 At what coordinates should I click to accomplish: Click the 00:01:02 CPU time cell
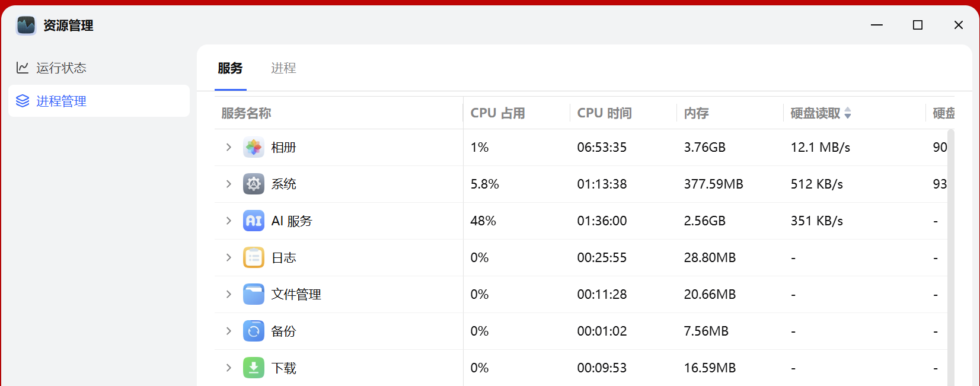click(x=602, y=331)
